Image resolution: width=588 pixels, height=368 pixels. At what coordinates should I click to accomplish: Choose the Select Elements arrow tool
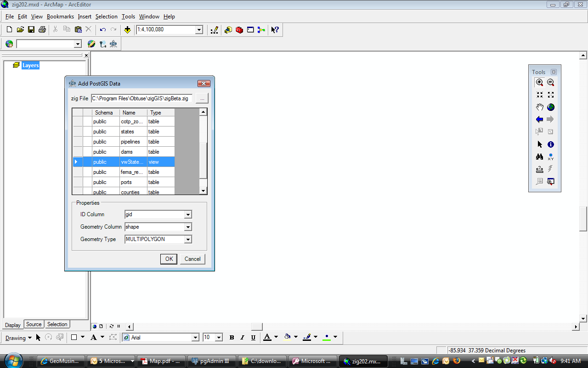pyautogui.click(x=540, y=144)
